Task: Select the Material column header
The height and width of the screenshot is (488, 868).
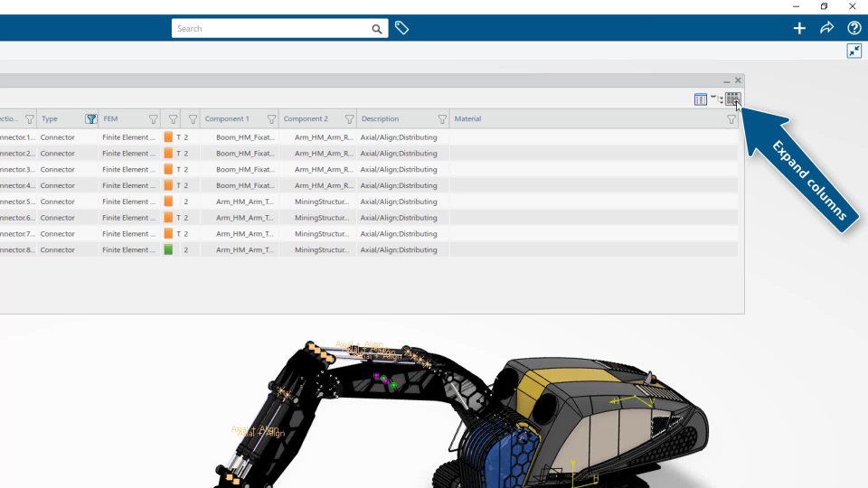Action: [467, 119]
